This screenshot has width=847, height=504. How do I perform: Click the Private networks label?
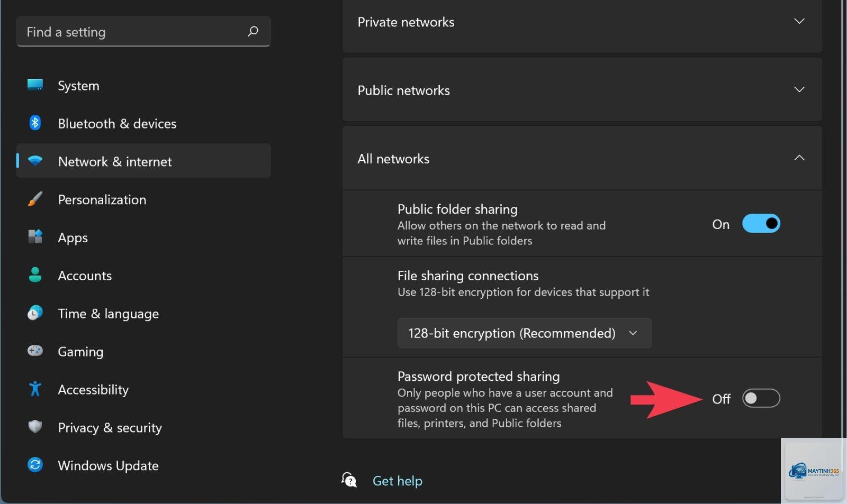(x=406, y=22)
